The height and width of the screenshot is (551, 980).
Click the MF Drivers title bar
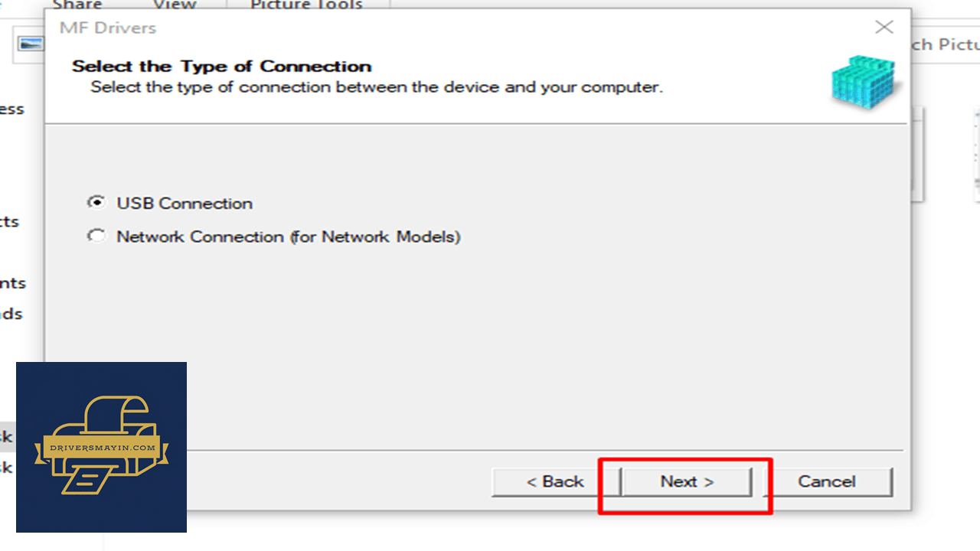pyautogui.click(x=459, y=28)
